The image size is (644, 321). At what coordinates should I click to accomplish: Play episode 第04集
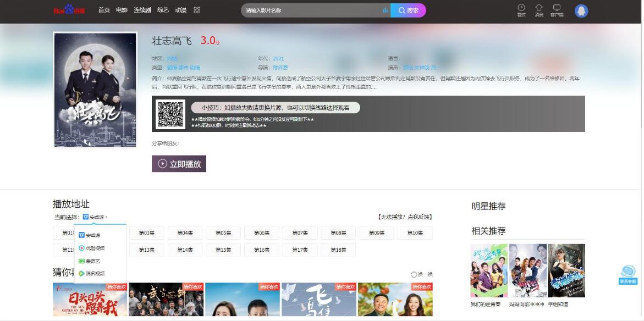185,233
